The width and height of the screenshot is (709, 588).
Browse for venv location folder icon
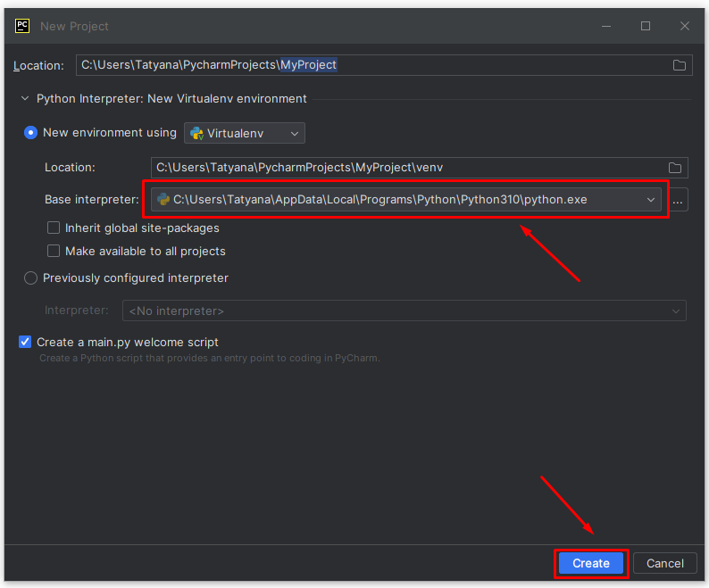coord(675,168)
